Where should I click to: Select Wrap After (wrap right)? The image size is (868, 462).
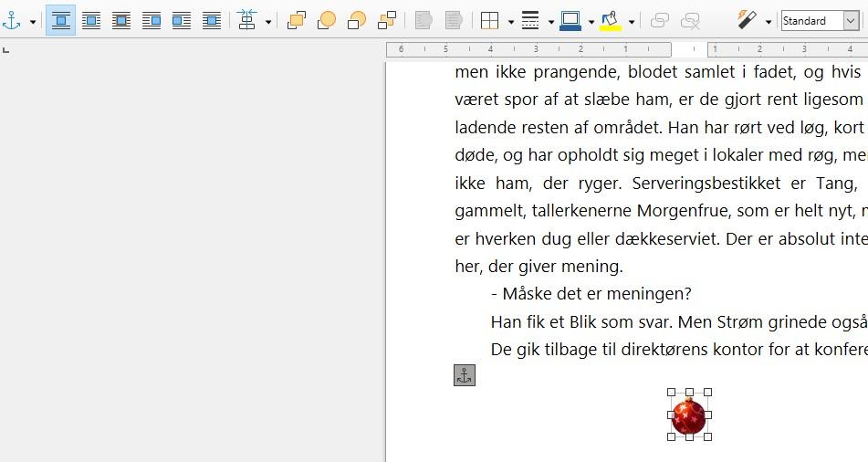tap(182, 20)
